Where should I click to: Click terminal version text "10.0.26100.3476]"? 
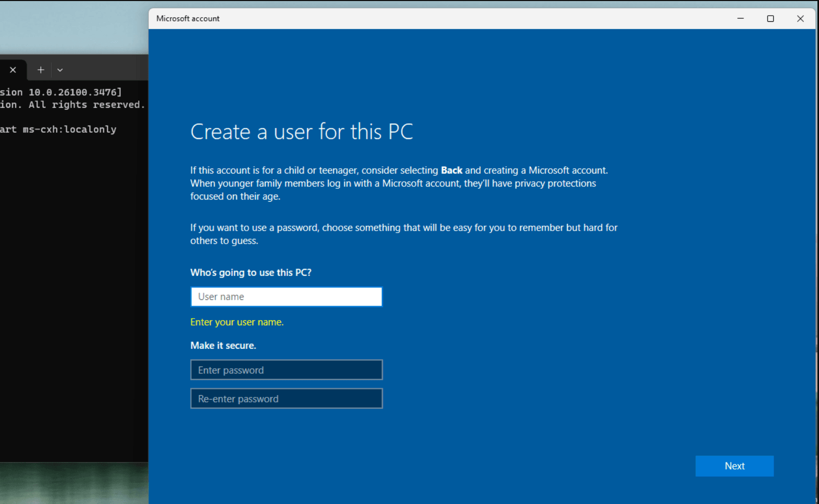[75, 92]
